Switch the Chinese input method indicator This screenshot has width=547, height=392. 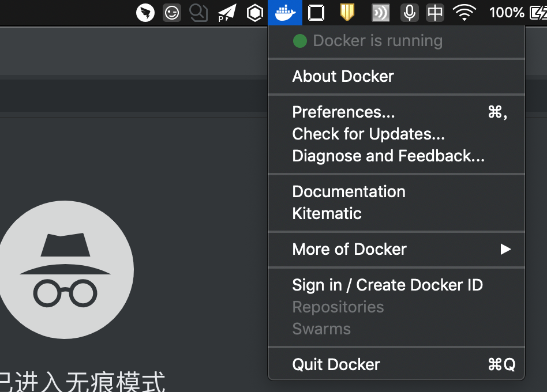(435, 12)
